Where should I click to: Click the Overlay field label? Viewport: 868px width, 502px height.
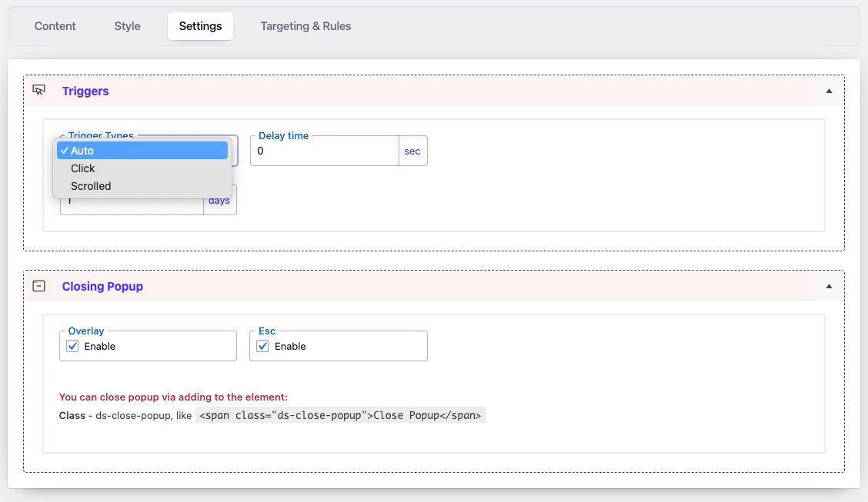[86, 331]
